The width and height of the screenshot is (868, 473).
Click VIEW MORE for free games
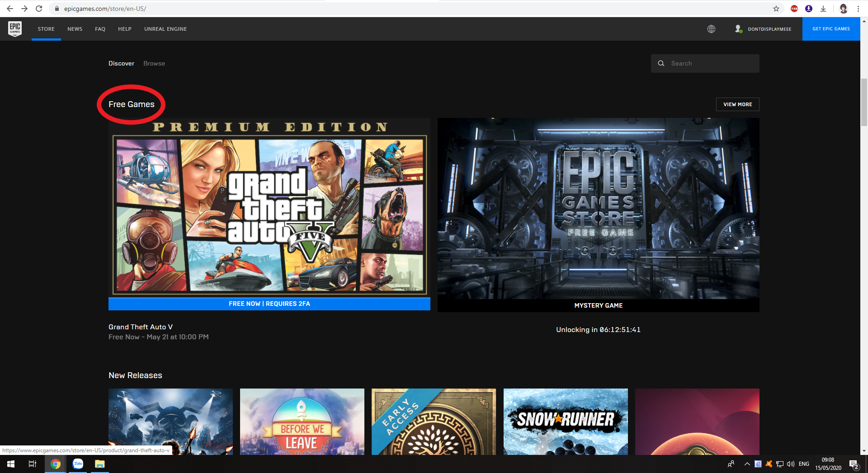737,104
